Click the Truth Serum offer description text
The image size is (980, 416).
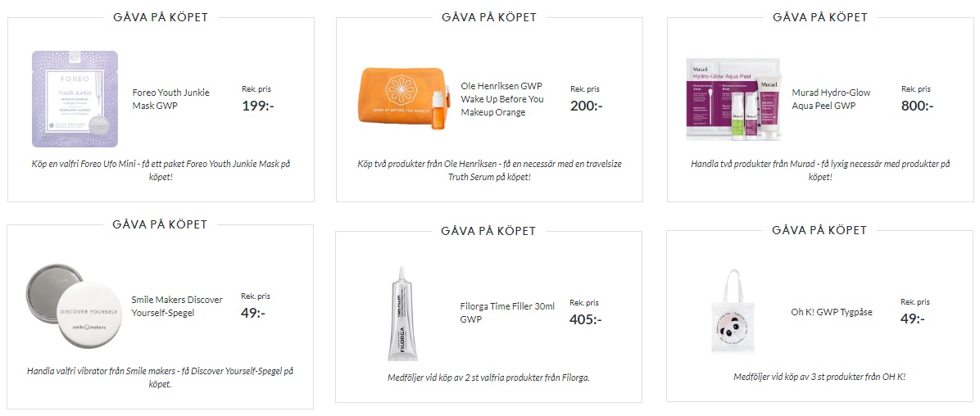point(489,170)
